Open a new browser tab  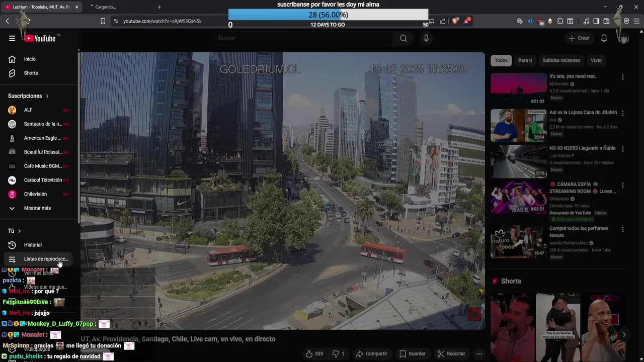(x=159, y=7)
